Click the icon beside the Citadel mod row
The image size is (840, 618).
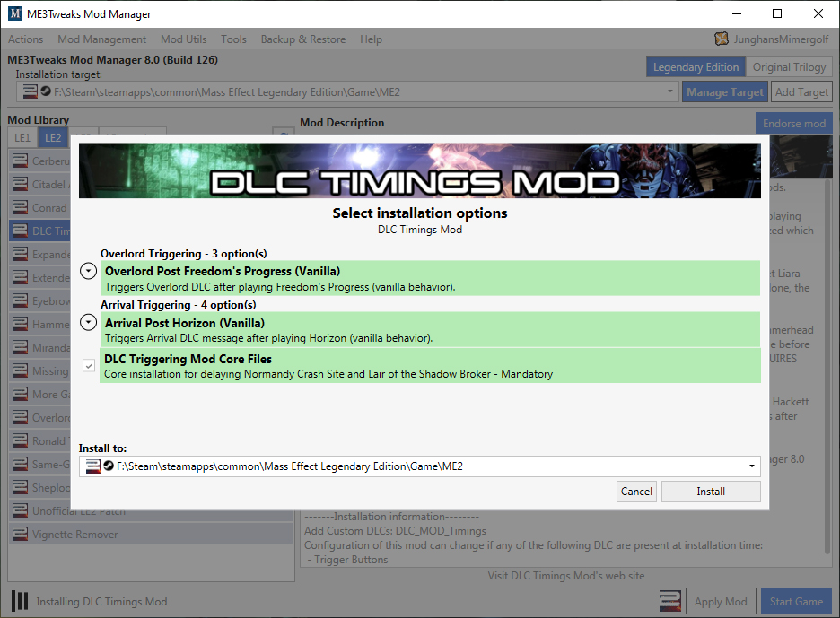coord(21,184)
